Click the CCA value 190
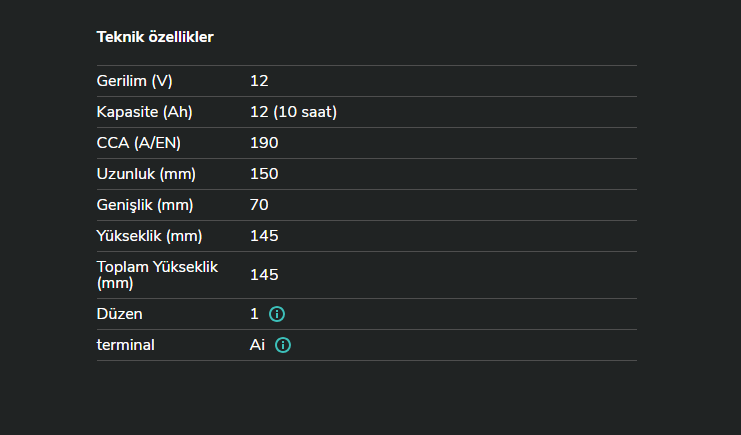Viewport: 741px width, 435px height. [x=264, y=143]
